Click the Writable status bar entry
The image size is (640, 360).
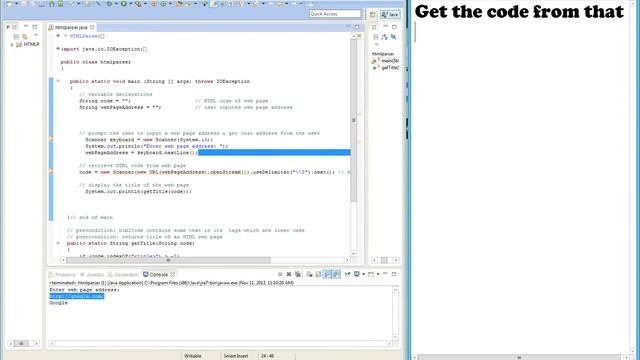(193, 356)
